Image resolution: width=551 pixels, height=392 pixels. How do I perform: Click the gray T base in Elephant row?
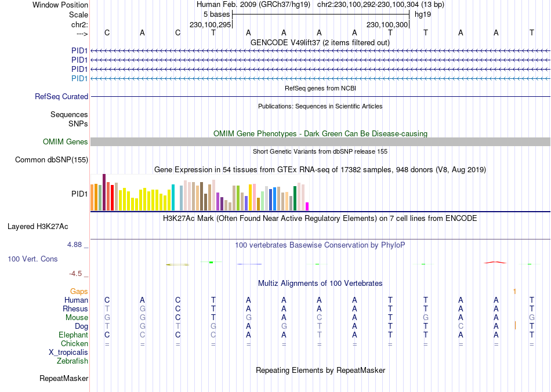[319, 335]
